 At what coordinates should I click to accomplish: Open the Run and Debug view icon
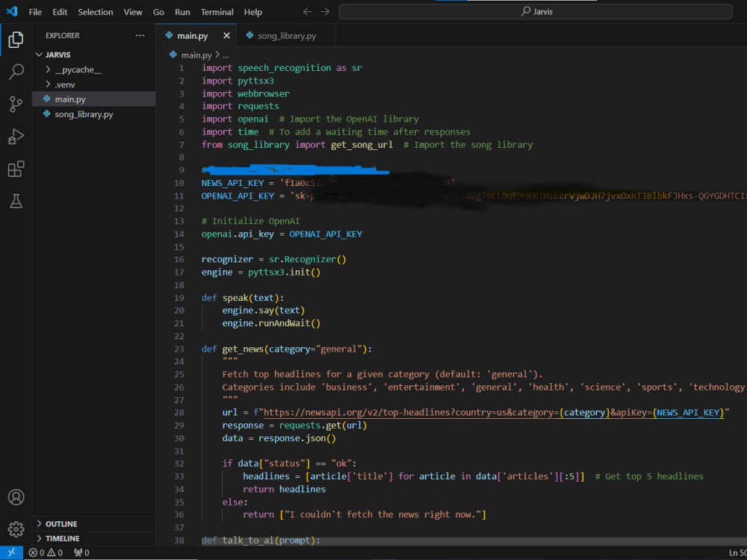[x=16, y=137]
